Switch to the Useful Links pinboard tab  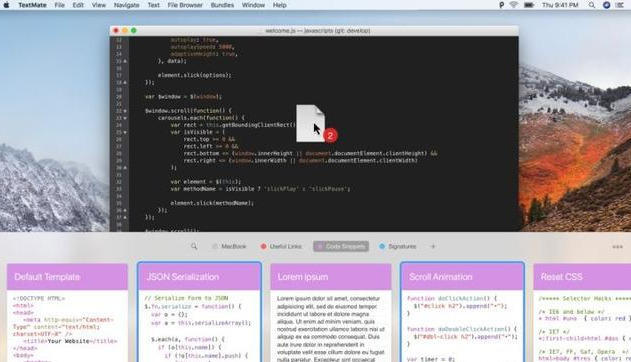click(281, 246)
